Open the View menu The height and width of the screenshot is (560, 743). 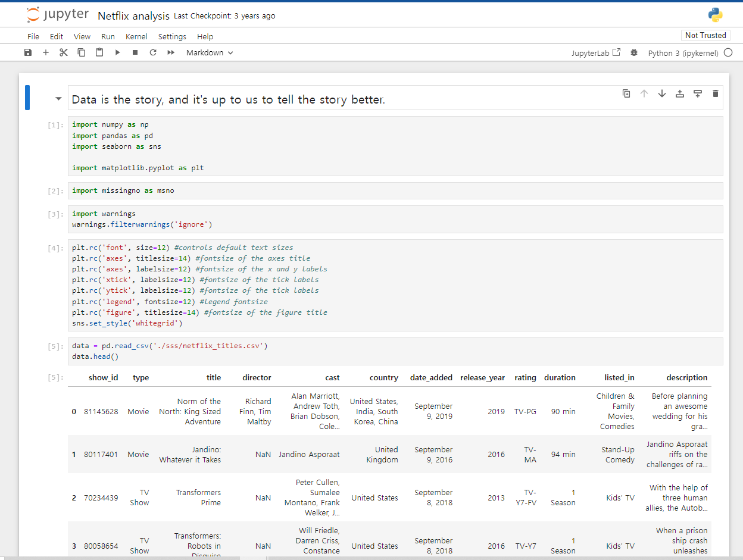[82, 36]
